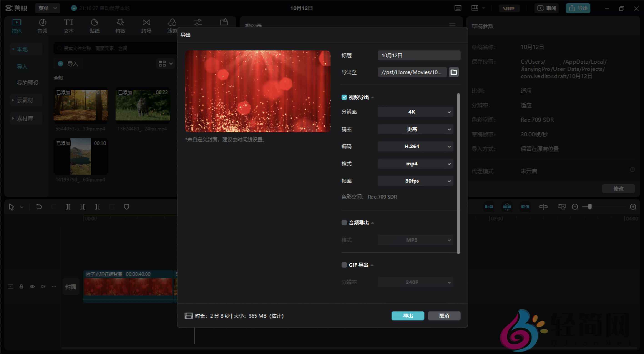
Task: Browse export destination with folder icon
Action: (x=454, y=72)
